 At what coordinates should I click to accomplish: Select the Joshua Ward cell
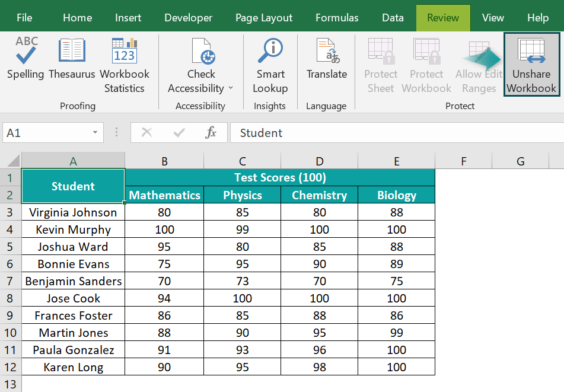73,247
